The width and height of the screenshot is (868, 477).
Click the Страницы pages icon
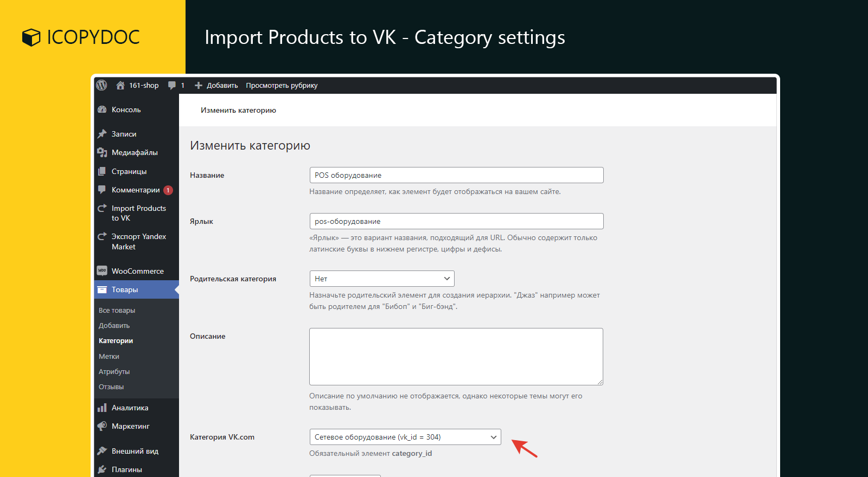tap(102, 171)
